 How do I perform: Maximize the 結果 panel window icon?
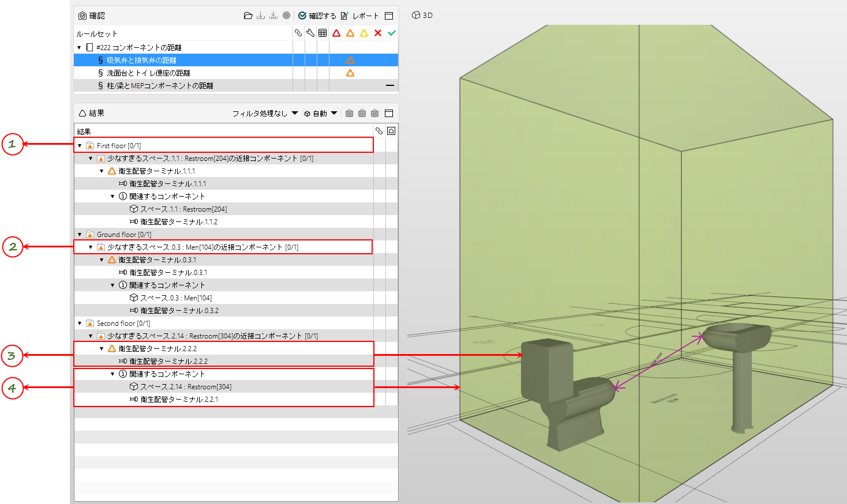coord(389,113)
